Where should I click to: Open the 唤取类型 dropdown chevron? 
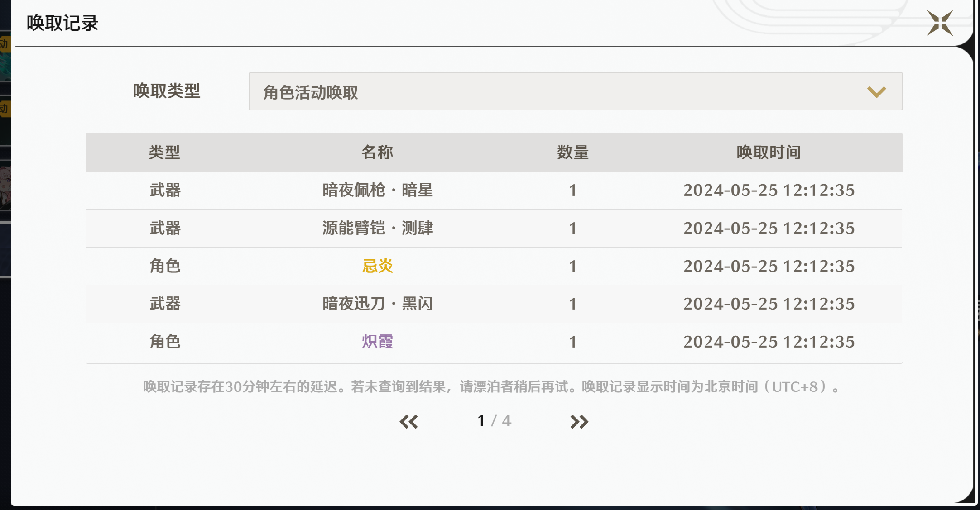tap(876, 92)
